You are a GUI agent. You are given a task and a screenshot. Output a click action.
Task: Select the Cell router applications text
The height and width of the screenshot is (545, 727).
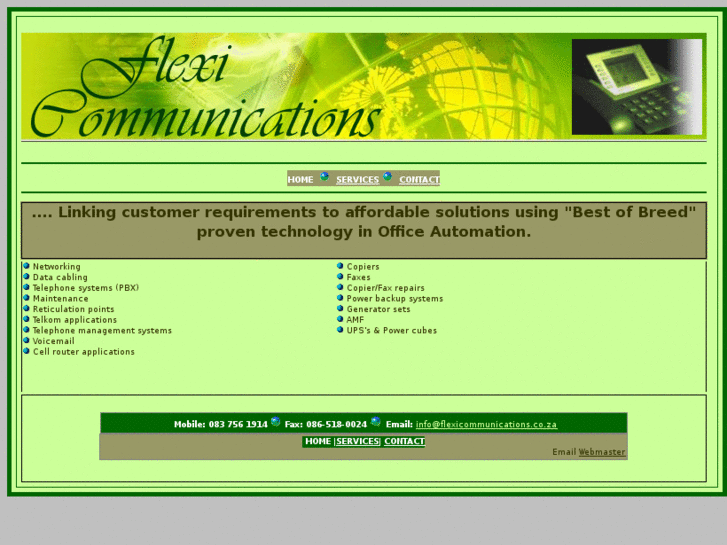click(x=83, y=352)
